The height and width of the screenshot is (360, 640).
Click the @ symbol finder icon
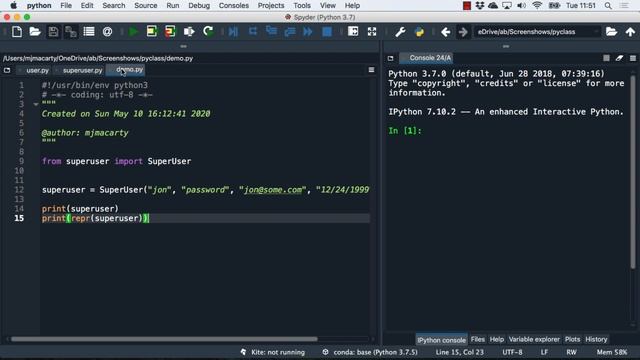(107, 31)
